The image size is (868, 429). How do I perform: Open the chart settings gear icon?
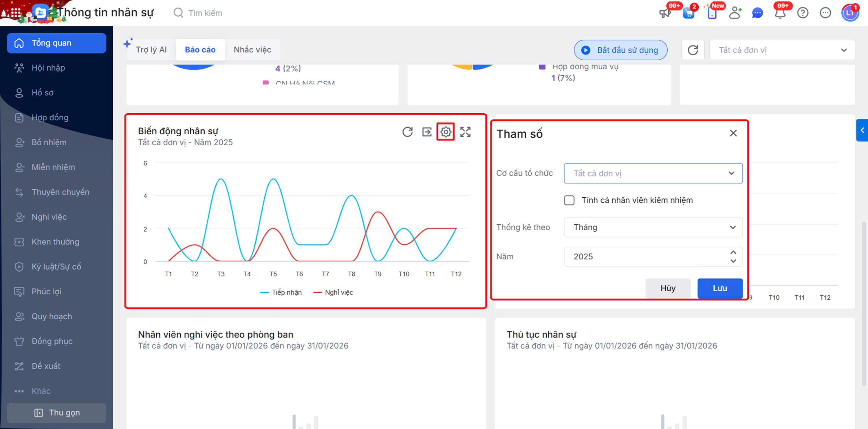(446, 132)
